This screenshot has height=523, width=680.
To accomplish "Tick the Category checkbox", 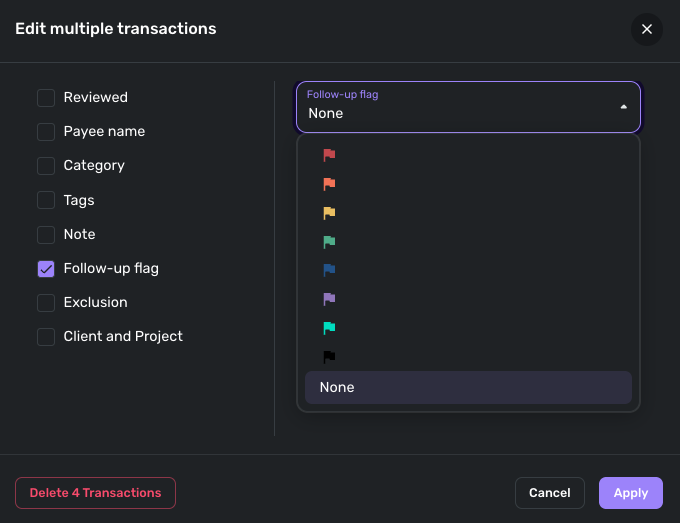I will 46,166.
